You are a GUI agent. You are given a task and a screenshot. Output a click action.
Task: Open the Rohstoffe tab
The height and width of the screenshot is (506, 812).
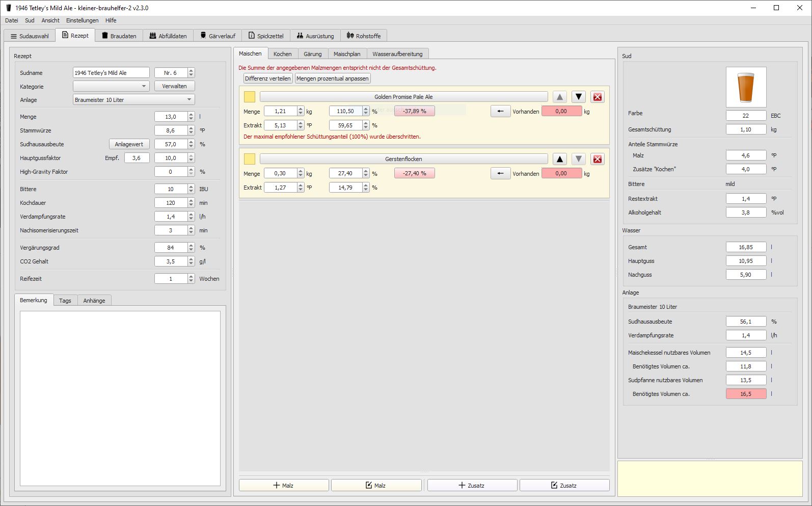pyautogui.click(x=364, y=36)
